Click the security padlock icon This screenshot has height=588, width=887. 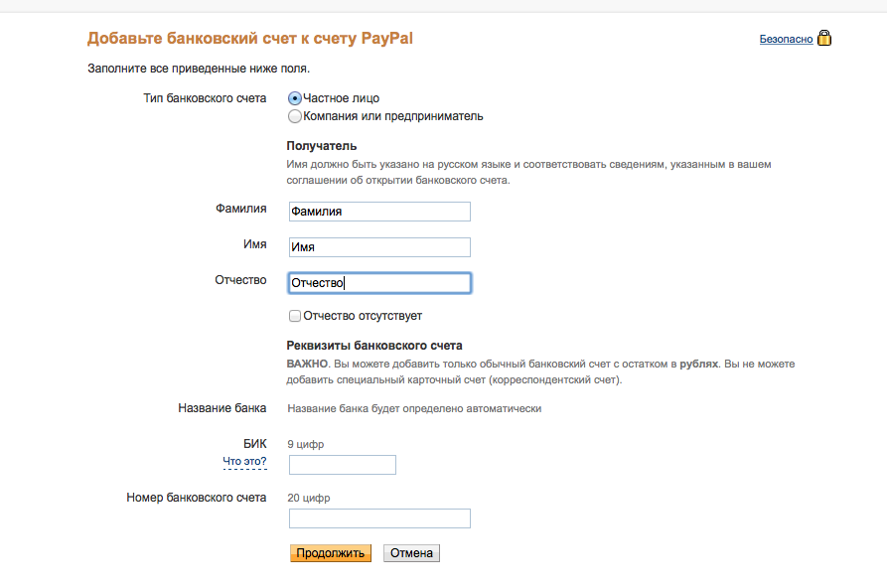coord(823,39)
